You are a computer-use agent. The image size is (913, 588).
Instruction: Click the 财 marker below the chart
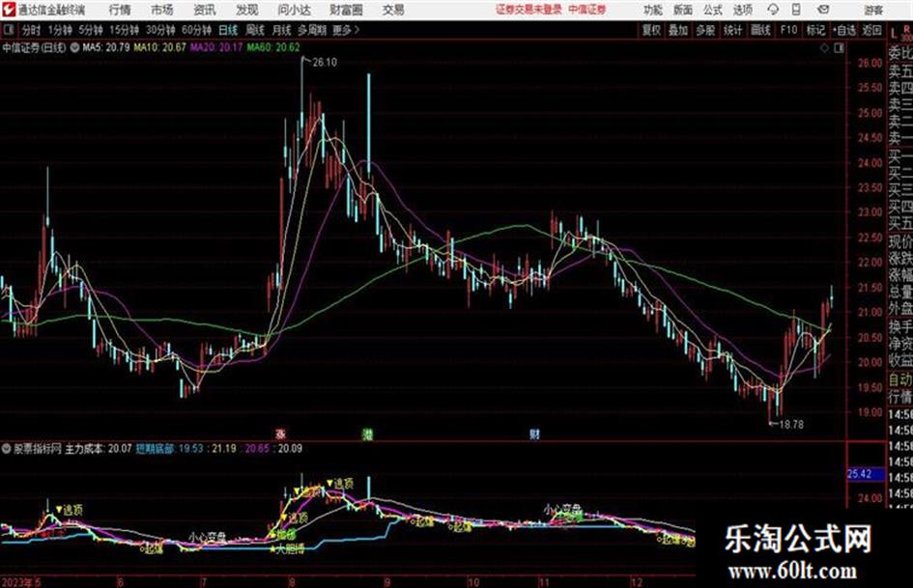[534, 434]
